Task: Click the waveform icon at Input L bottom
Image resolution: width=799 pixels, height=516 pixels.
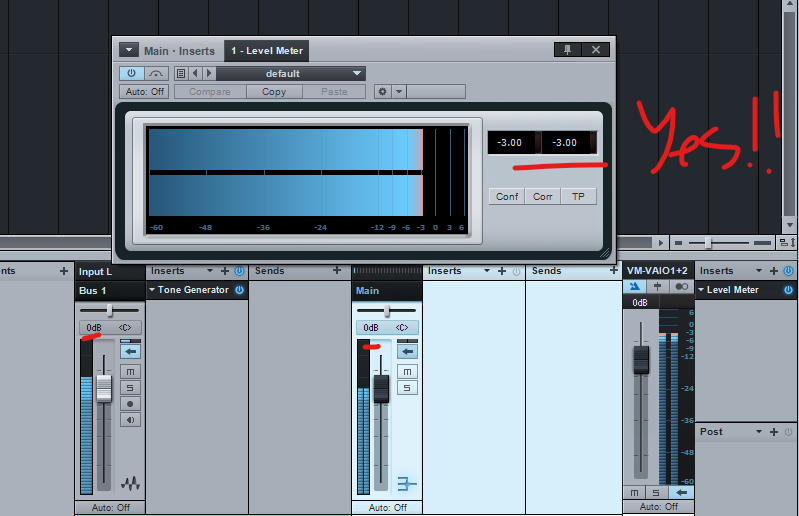Action: pyautogui.click(x=130, y=483)
